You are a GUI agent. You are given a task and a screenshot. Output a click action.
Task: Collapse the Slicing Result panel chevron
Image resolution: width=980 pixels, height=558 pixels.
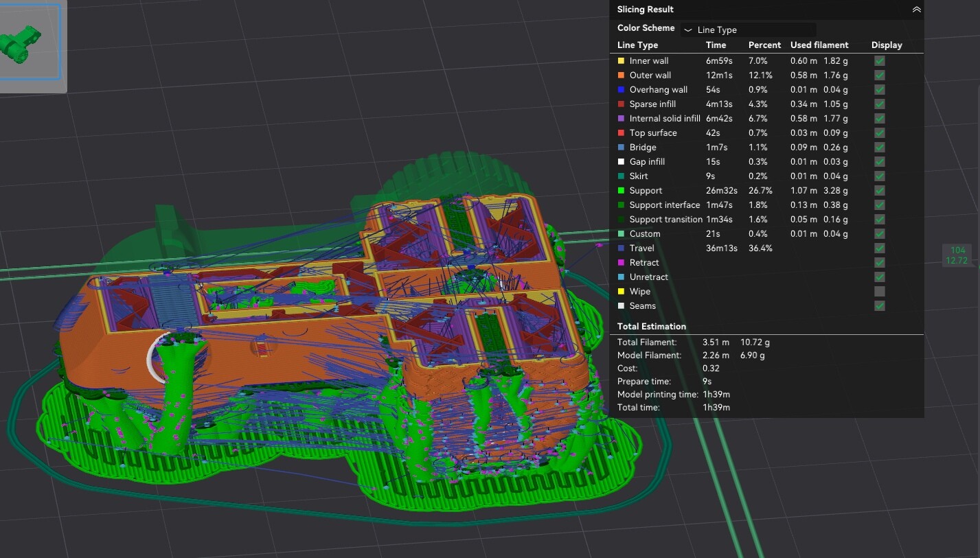tap(916, 10)
